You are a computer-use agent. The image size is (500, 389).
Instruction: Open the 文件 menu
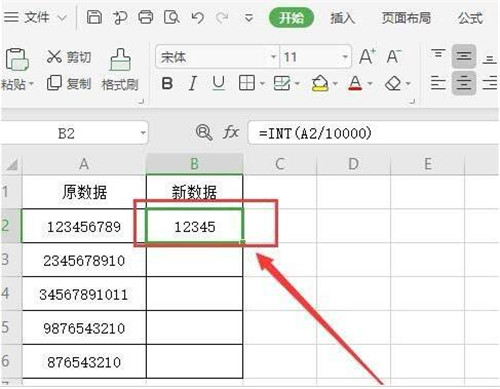tap(36, 17)
